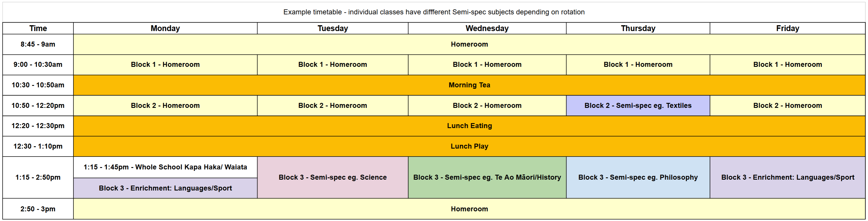Click the Lunch Eating cell

click(469, 126)
